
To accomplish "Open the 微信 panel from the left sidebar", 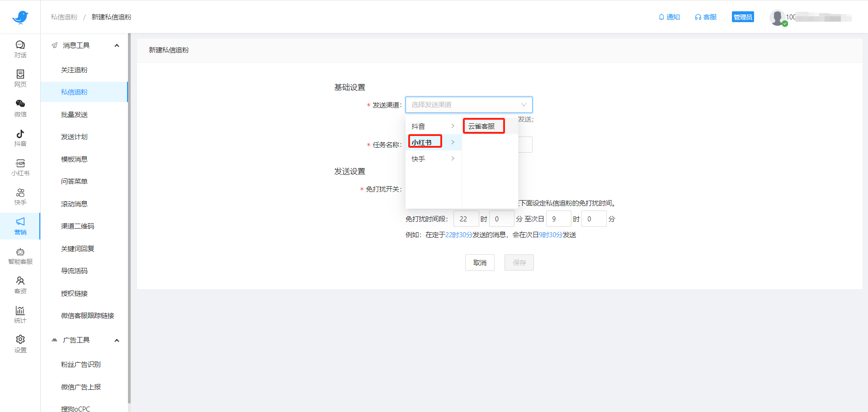I will [20, 108].
